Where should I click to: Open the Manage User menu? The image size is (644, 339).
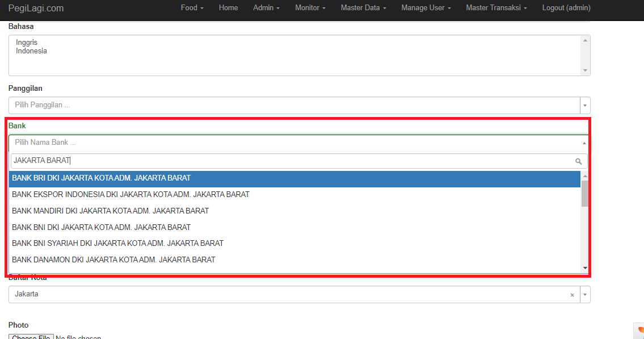click(426, 8)
